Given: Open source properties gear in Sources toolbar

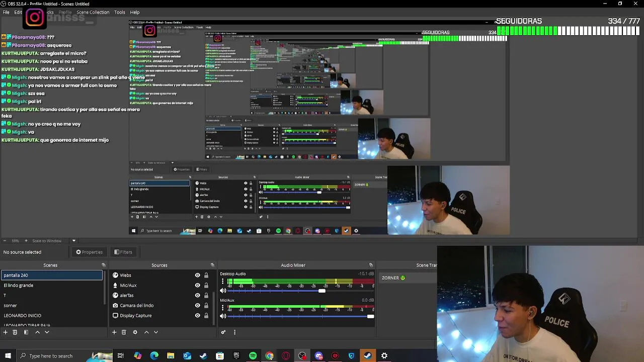Looking at the screenshot, I should 135,332.
